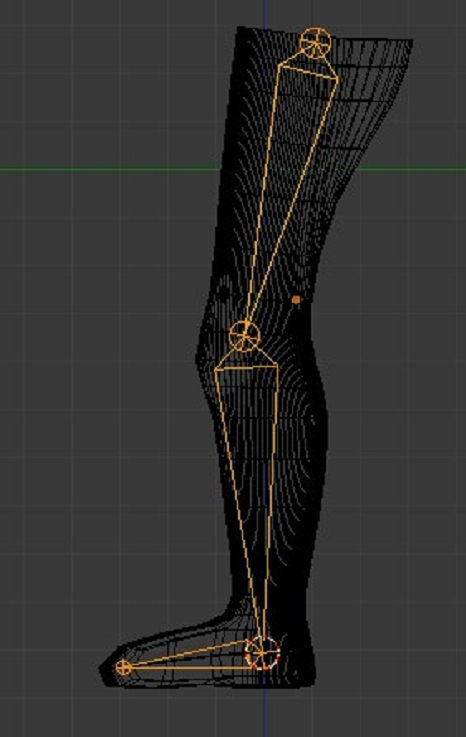Image resolution: width=466 pixels, height=737 pixels.
Task: Click the selected ankle joint circle
Action: [262, 653]
